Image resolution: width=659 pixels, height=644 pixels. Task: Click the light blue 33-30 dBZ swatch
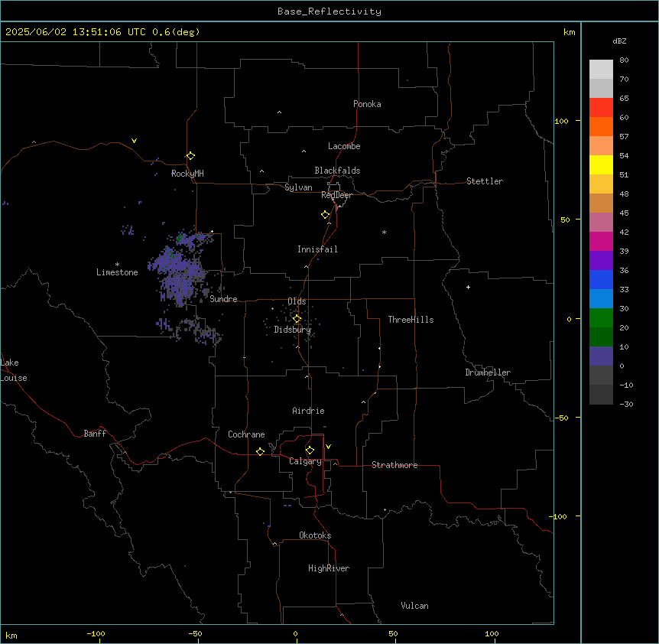pyautogui.click(x=601, y=298)
